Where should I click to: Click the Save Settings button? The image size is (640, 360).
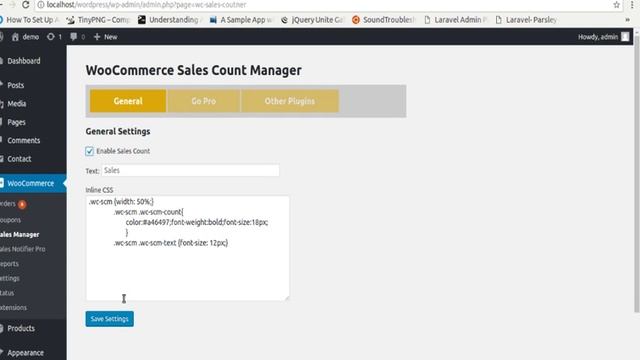(x=109, y=319)
